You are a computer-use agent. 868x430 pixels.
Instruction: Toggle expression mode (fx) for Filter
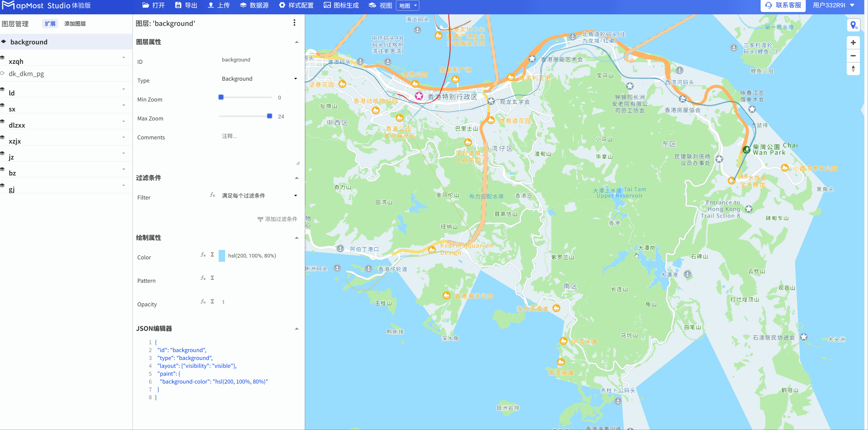pyautogui.click(x=212, y=195)
